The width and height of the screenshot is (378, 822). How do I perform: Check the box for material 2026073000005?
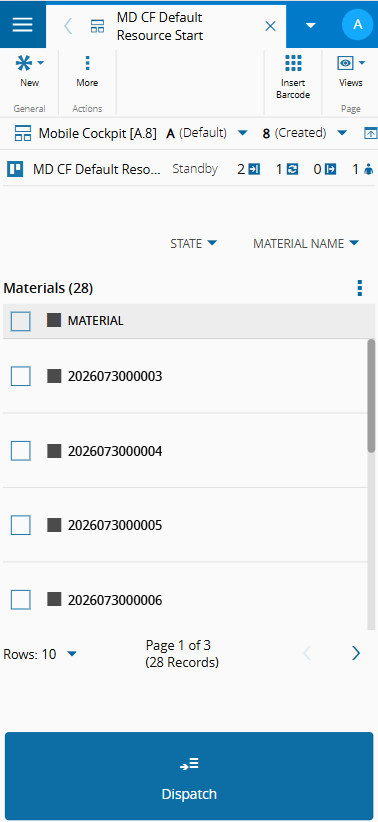(x=21, y=525)
